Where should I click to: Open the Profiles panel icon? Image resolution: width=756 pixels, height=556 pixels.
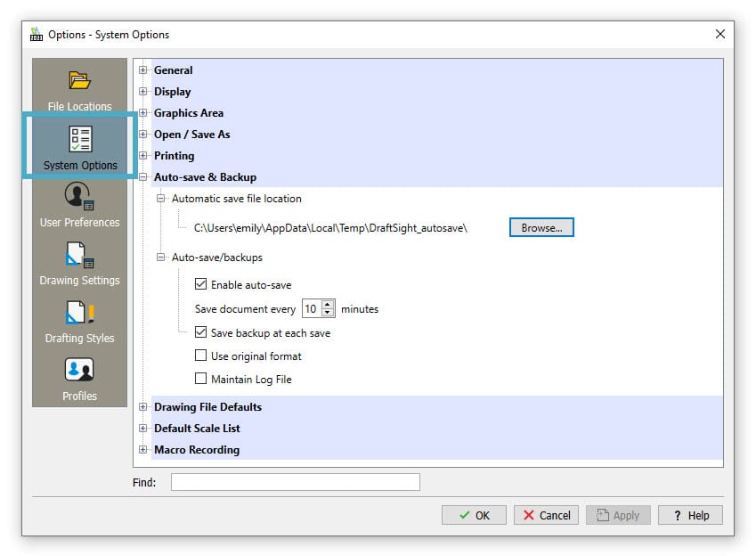coord(78,370)
